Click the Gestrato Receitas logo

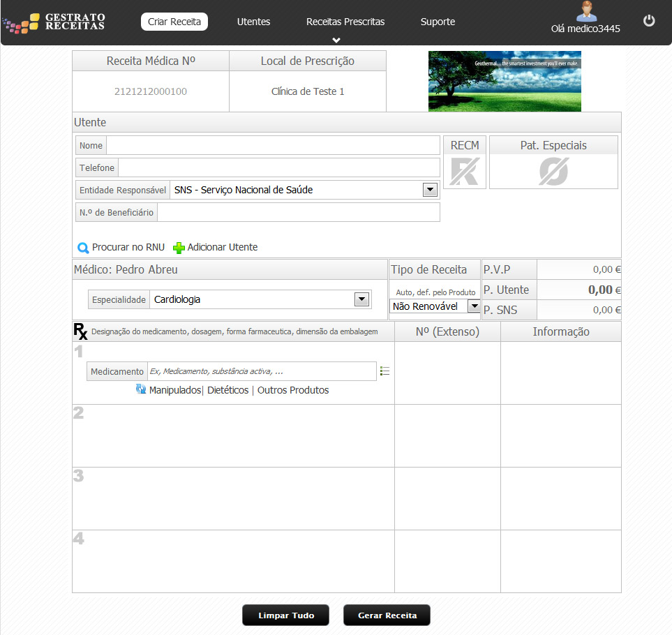tap(54, 22)
